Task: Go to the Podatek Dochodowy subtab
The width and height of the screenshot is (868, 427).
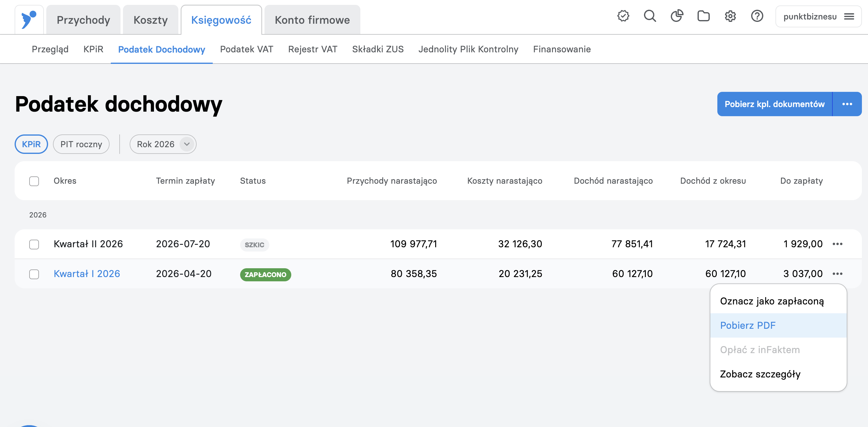Action: pyautogui.click(x=162, y=49)
